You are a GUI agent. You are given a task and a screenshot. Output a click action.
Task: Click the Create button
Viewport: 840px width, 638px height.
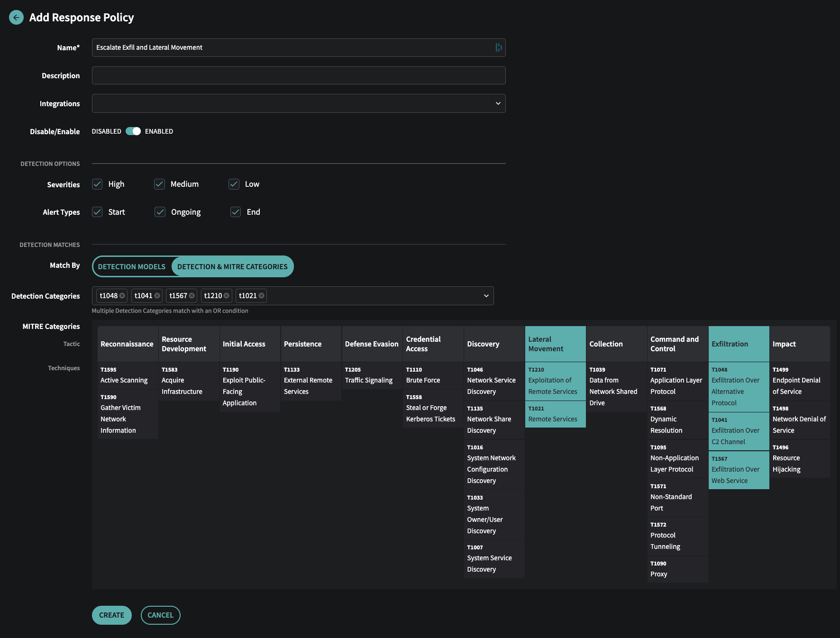112,615
